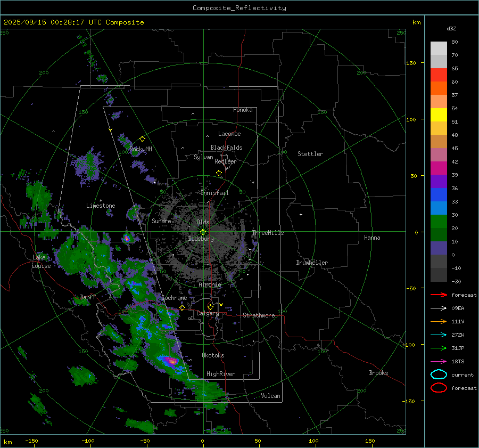Pick the purple 39–36 dBZ color block
The width and height of the screenshot is (479, 448).
point(439,181)
